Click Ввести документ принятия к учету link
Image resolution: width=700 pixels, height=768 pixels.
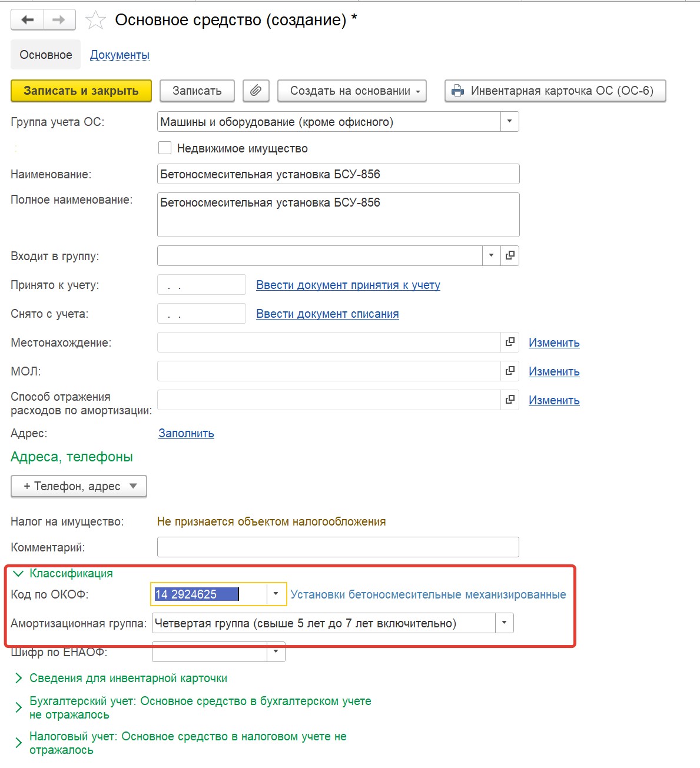[x=348, y=285]
